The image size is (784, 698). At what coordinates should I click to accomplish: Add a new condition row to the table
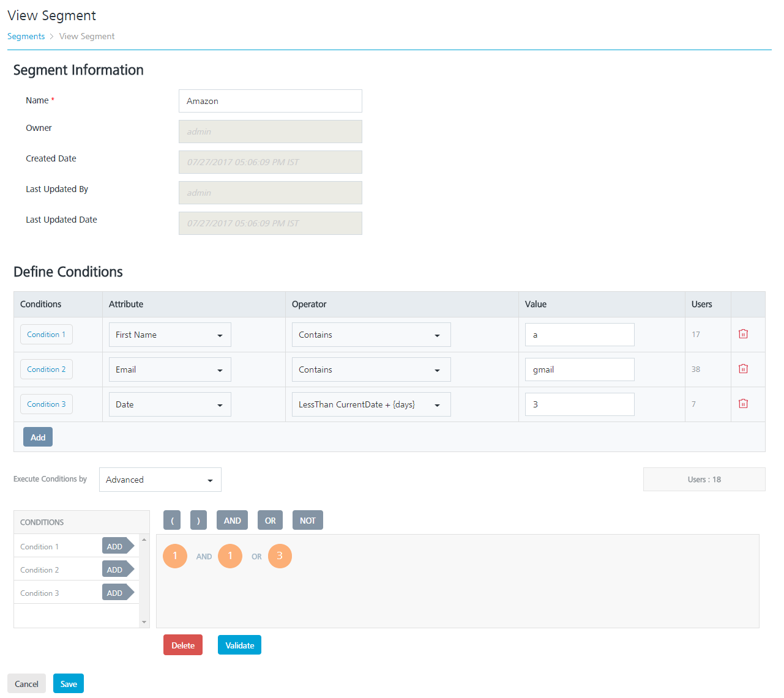click(37, 437)
